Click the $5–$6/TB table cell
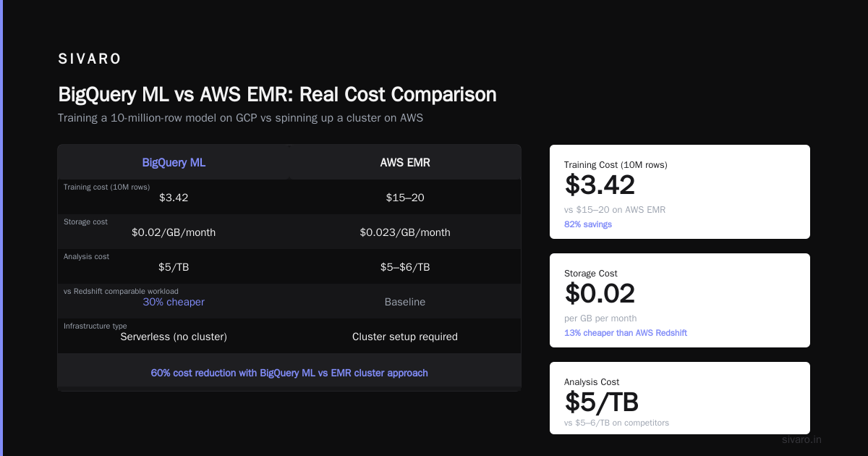This screenshot has width=868, height=456. pos(405,267)
